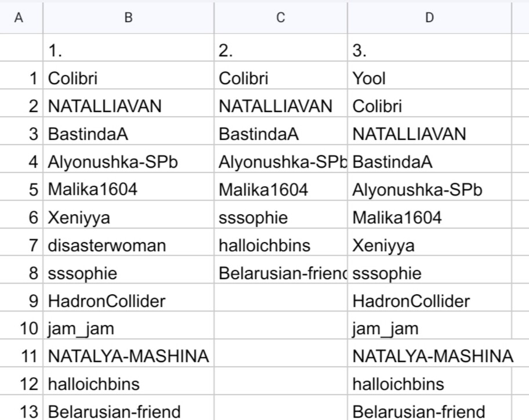
Task: Click "Belarusian-friend" cell in column C
Action: 282,273
